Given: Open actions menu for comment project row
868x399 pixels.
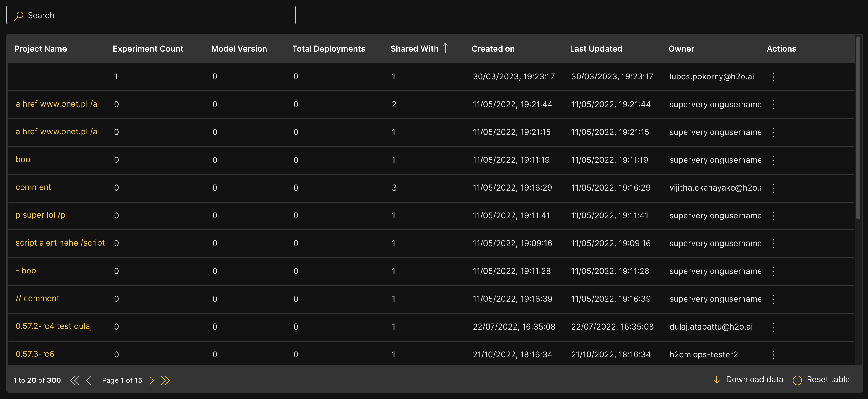Looking at the screenshot, I should tap(773, 188).
